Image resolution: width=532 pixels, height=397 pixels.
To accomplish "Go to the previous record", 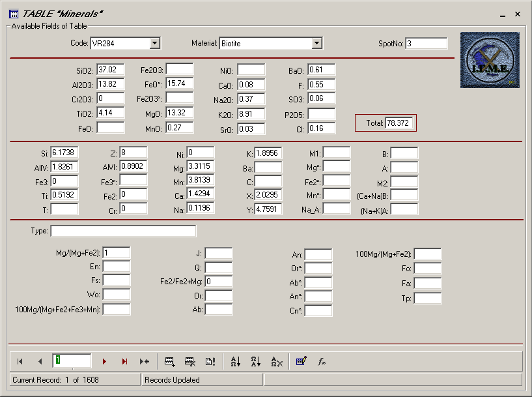I will 40,361.
